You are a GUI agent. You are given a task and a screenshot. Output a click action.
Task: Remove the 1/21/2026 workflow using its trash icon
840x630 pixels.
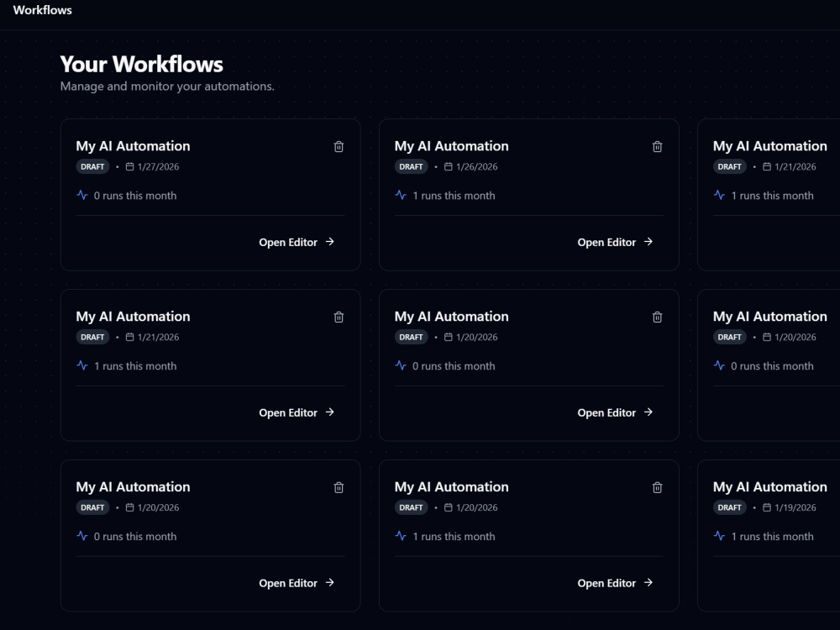click(x=339, y=317)
